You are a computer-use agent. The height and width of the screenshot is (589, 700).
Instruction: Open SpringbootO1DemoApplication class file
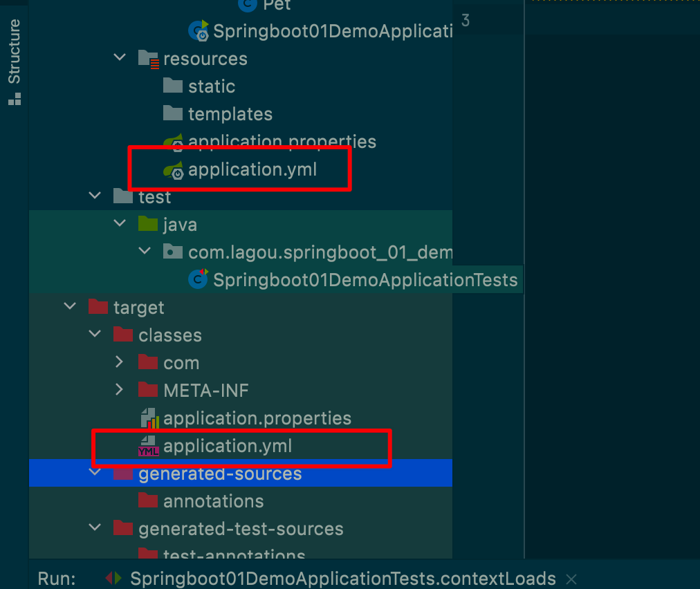pyautogui.click(x=333, y=31)
